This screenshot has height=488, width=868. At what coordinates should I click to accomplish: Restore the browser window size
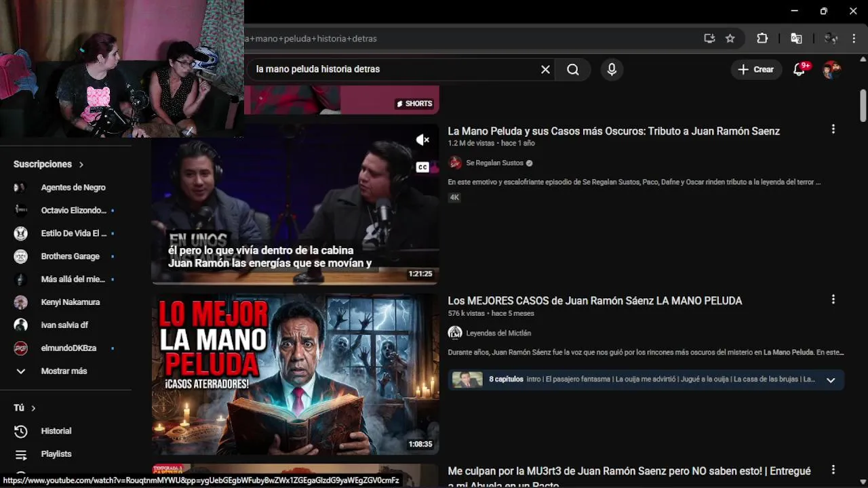[823, 11]
